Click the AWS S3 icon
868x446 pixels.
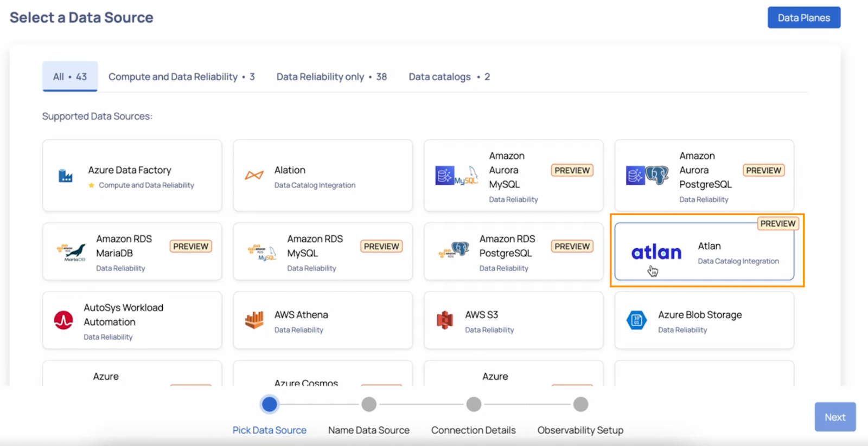tap(445, 320)
